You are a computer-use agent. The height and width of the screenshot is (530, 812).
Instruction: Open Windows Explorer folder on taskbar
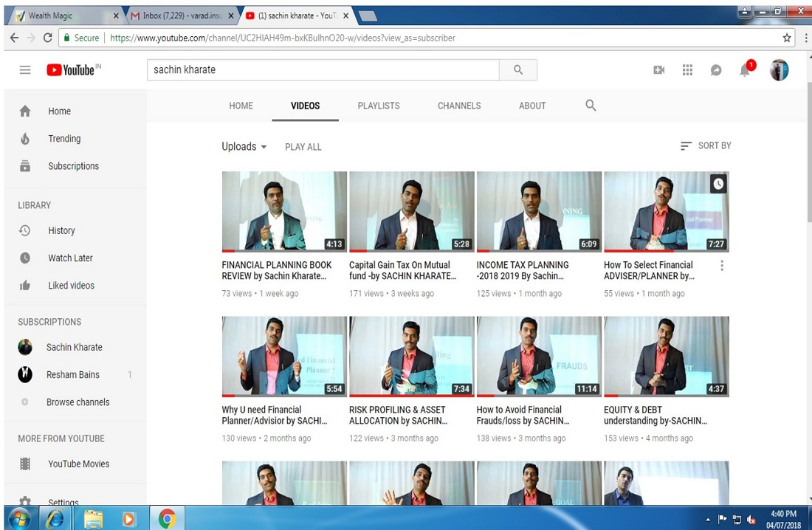pyautogui.click(x=93, y=518)
